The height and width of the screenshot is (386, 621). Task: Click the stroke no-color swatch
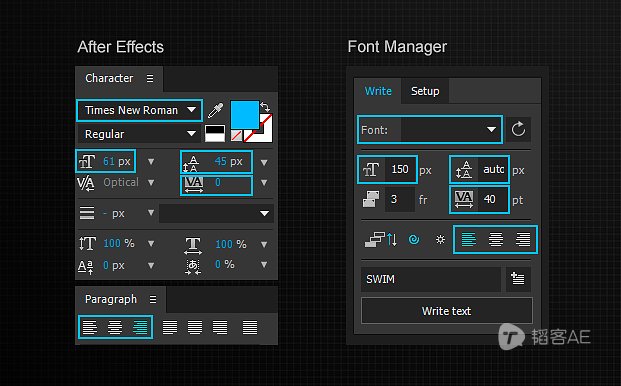click(263, 133)
